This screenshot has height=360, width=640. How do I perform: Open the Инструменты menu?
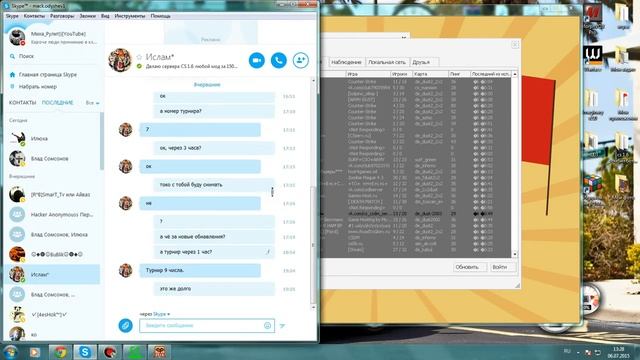[130, 16]
